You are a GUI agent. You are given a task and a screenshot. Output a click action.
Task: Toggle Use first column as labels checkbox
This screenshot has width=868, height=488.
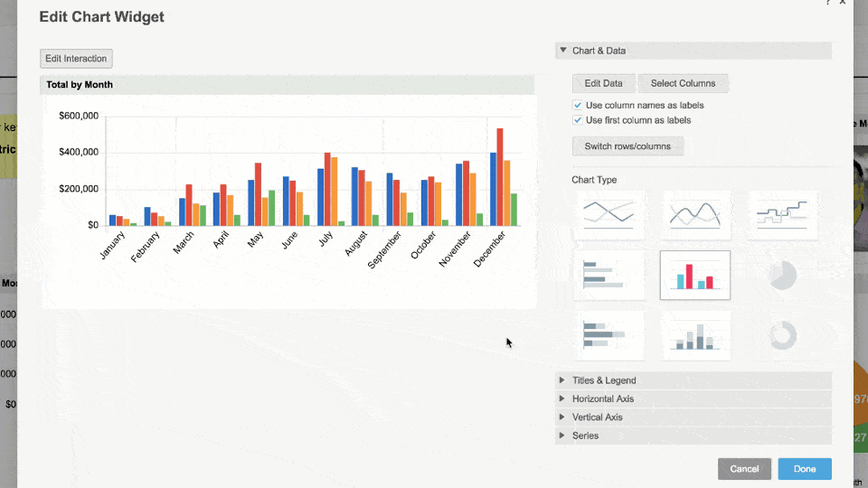pyautogui.click(x=578, y=120)
